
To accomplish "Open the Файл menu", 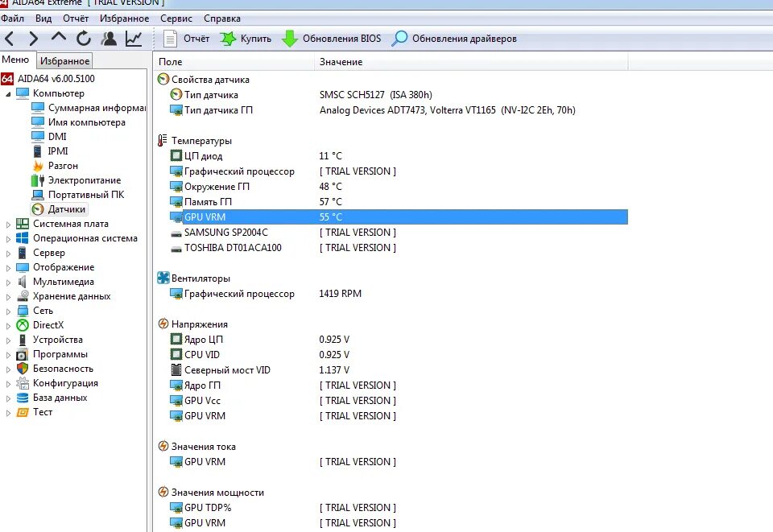I will [12, 19].
